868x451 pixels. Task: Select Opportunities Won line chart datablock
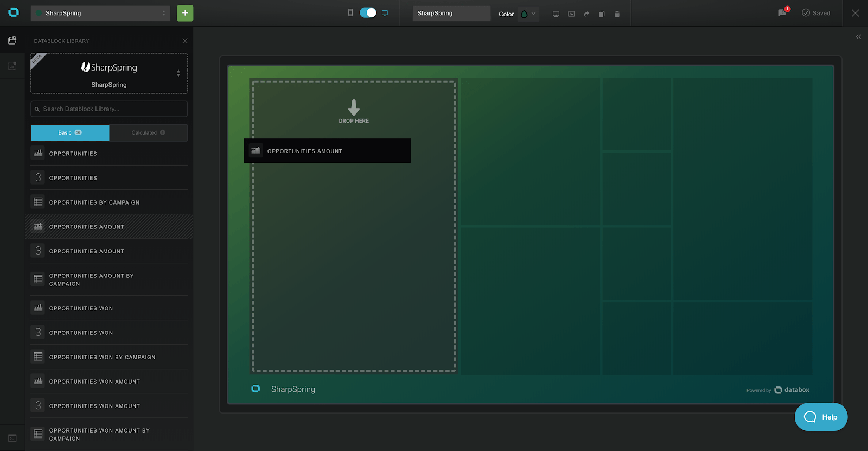(x=109, y=308)
